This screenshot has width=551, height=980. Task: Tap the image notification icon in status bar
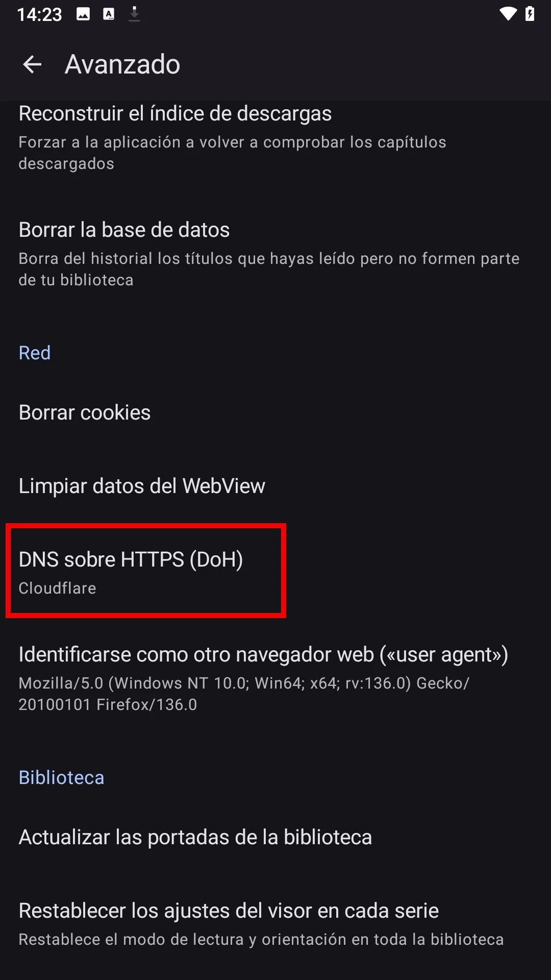click(x=83, y=14)
